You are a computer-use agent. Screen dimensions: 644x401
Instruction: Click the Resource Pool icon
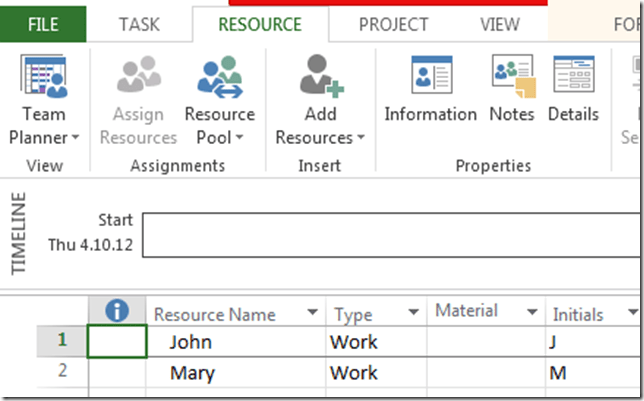[x=219, y=78]
